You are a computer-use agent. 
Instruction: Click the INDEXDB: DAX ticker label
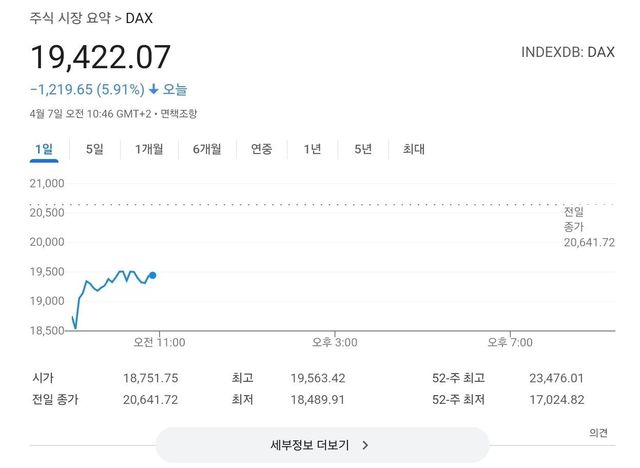coord(568,51)
